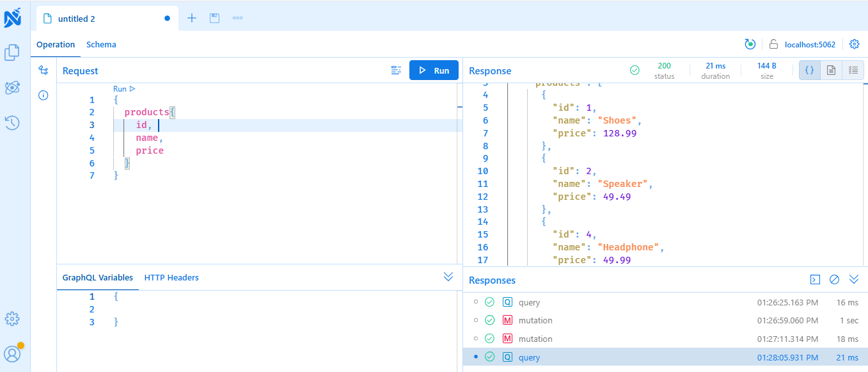Click the localhost:5062 endpoint link
This screenshot has height=372, width=868.
coord(810,45)
